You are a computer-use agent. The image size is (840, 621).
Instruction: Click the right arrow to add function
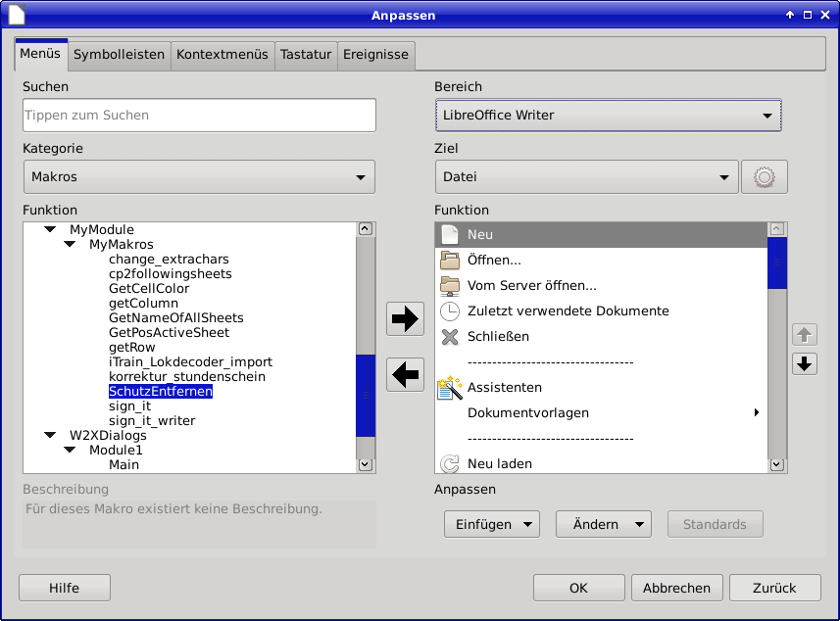click(406, 318)
